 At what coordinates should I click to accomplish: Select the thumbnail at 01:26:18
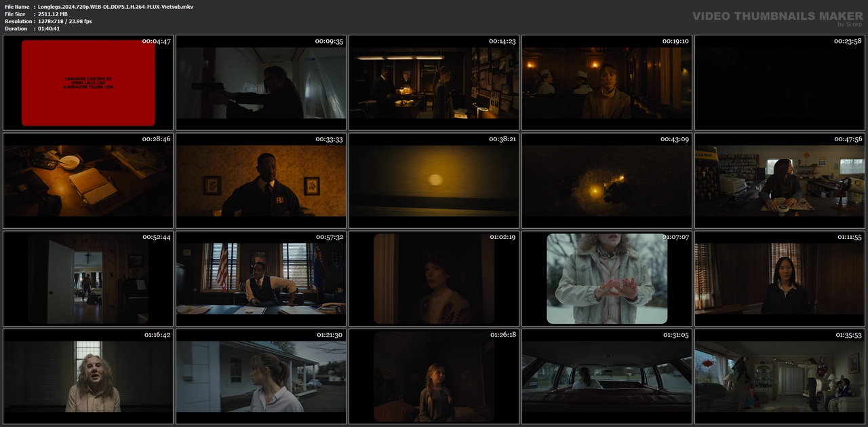pos(434,376)
